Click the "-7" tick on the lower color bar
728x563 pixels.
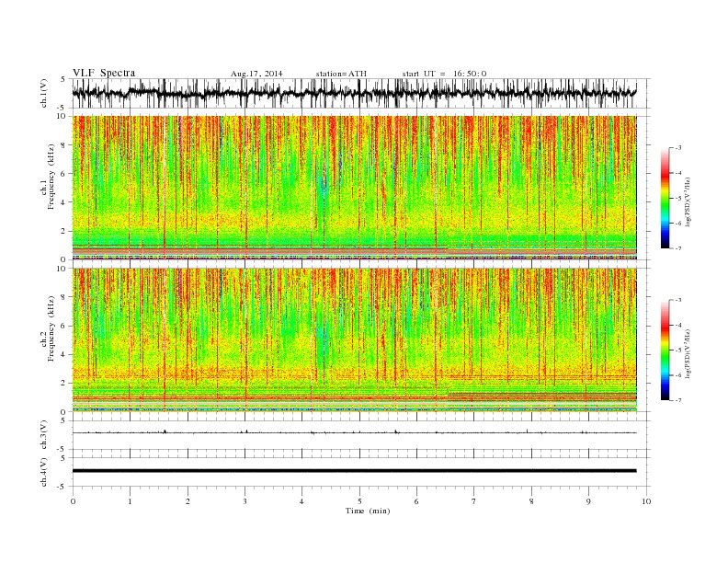(677, 400)
